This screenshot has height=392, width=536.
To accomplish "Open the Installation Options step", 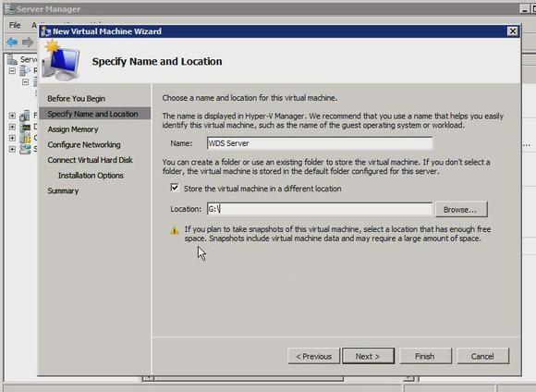I will click(91, 176).
